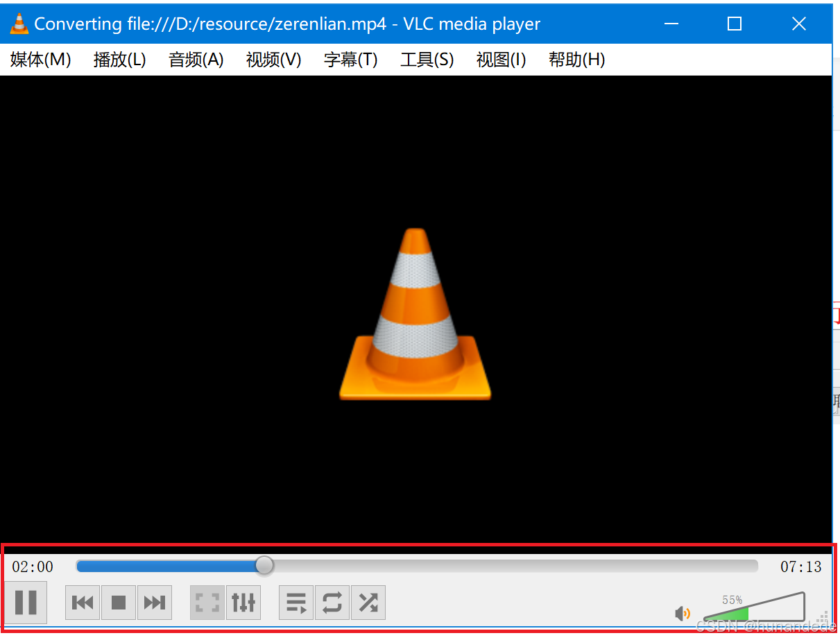This screenshot has height=640, width=840.
Task: Skip to the previous media track
Action: 83,603
